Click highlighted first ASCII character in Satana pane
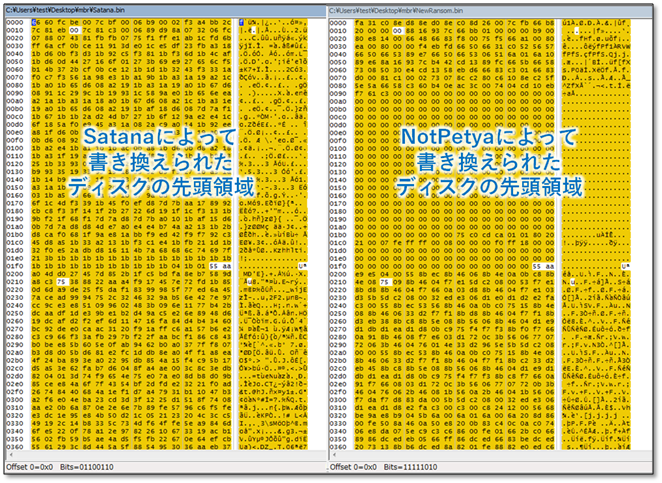The image size is (662, 483). pyautogui.click(x=244, y=21)
